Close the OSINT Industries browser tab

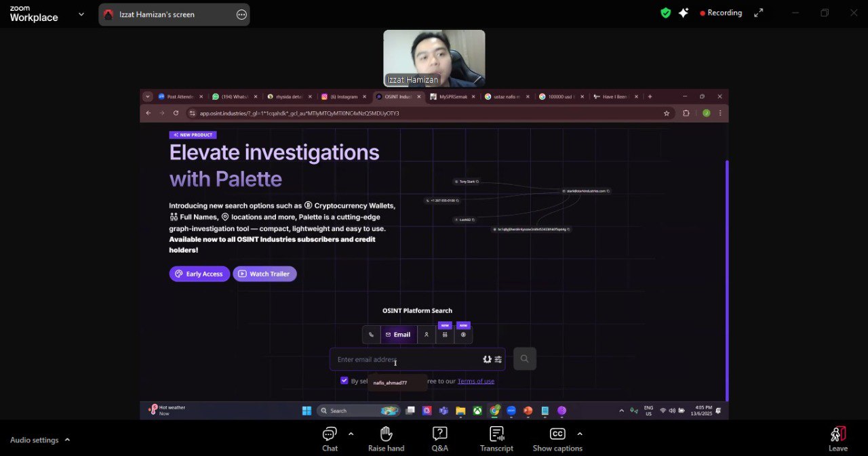click(418, 97)
